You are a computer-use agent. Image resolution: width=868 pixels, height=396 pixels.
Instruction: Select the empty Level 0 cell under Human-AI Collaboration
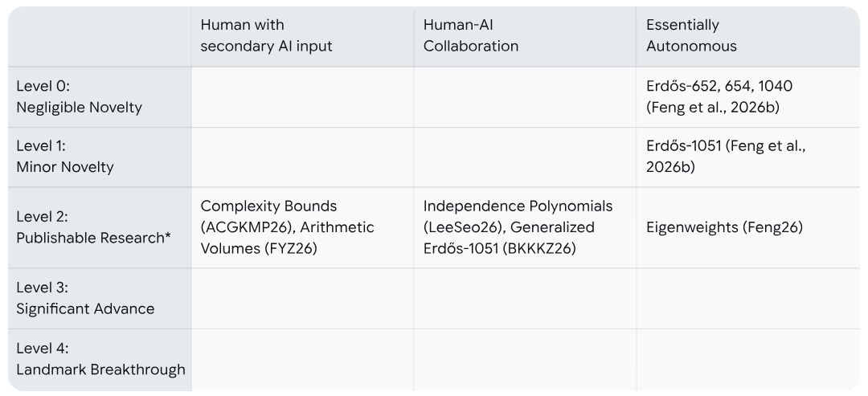point(525,96)
